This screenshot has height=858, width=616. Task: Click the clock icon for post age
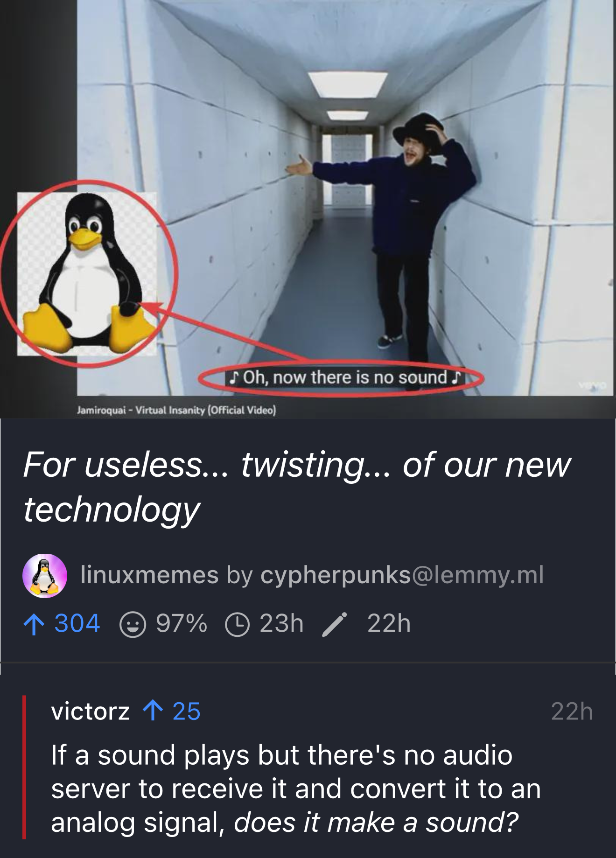238,624
